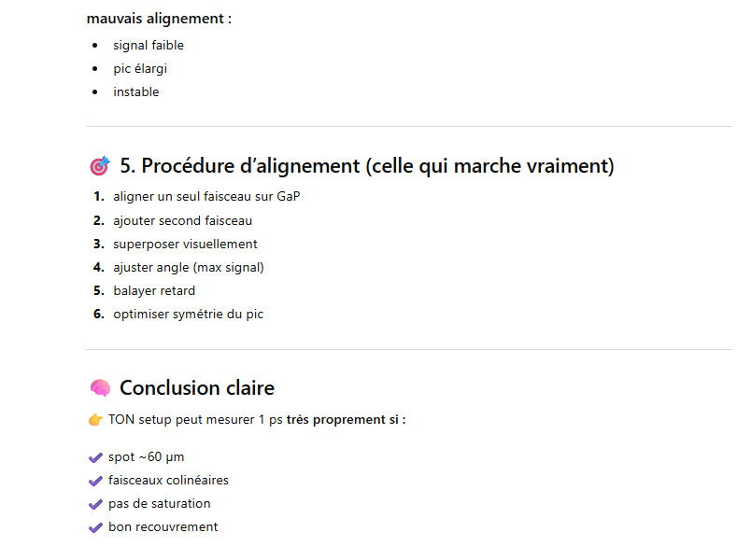Image resolution: width=751 pixels, height=560 pixels.
Task: Click step 2 ajouter second faisceau
Action: (183, 220)
